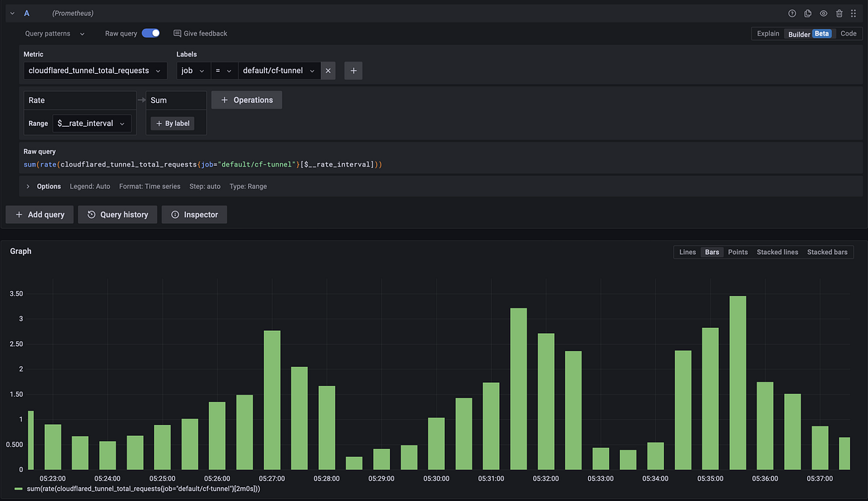Click the Give feedback speech bubble icon

click(x=177, y=33)
